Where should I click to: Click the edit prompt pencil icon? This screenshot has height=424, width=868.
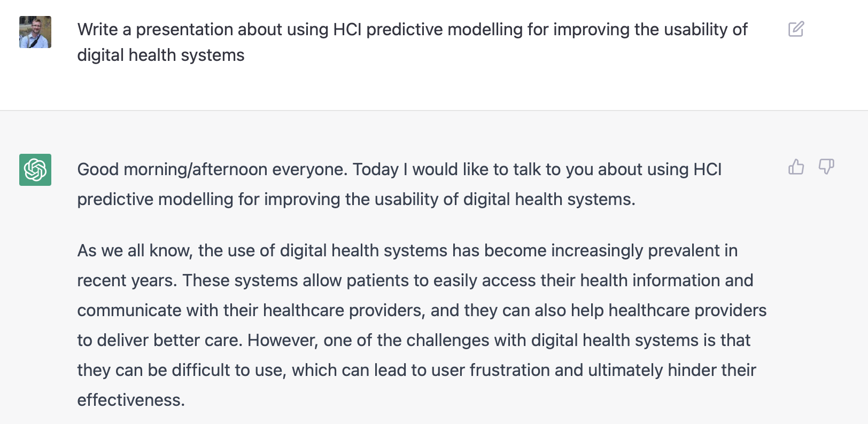796,29
